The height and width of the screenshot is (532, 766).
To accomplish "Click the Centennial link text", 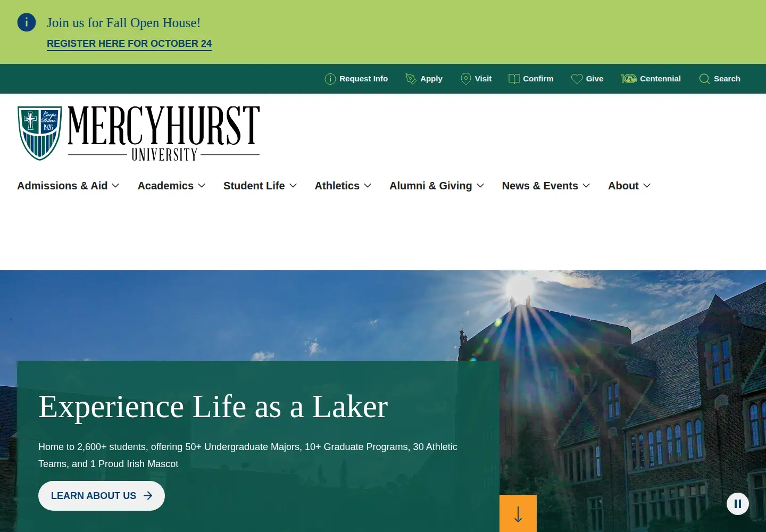I will [660, 79].
